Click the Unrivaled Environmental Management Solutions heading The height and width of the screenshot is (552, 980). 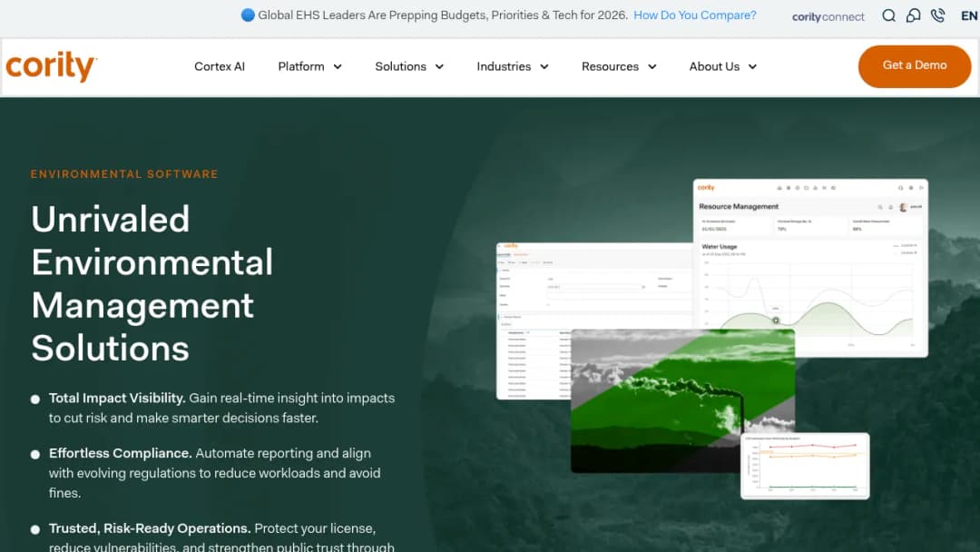152,283
